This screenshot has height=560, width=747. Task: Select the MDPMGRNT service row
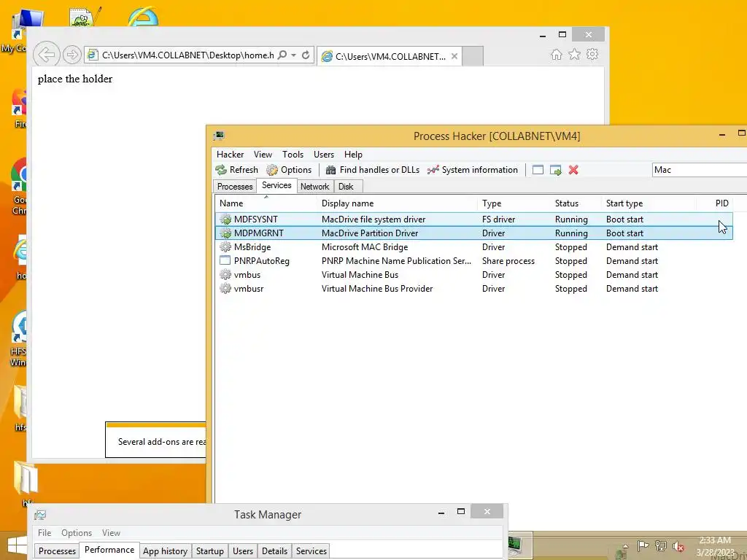(474, 233)
